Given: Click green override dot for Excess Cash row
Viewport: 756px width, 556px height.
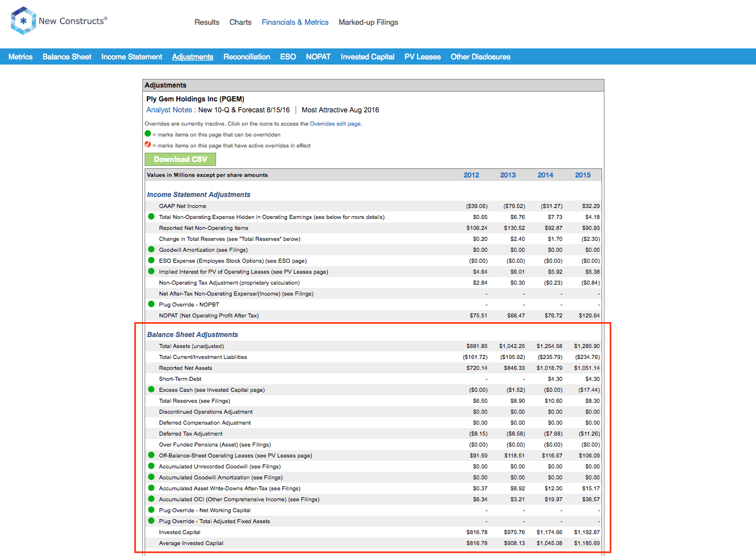Looking at the screenshot, I should 152,389.
